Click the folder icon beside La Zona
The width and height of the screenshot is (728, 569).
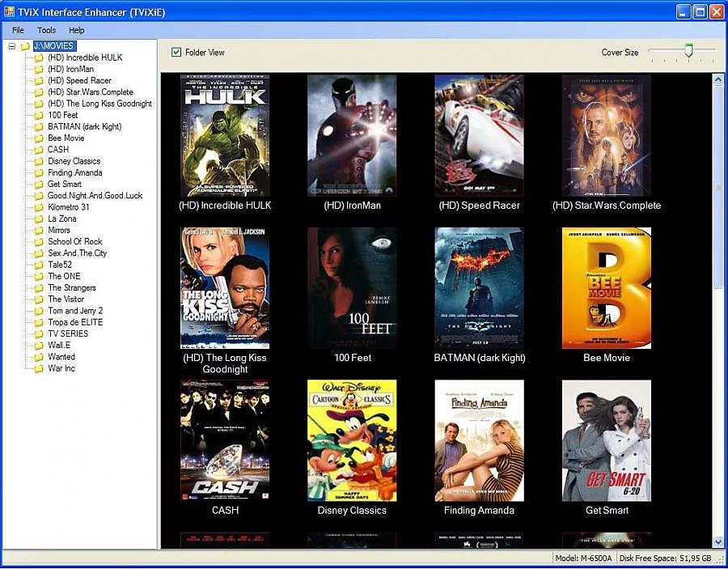[x=39, y=219]
